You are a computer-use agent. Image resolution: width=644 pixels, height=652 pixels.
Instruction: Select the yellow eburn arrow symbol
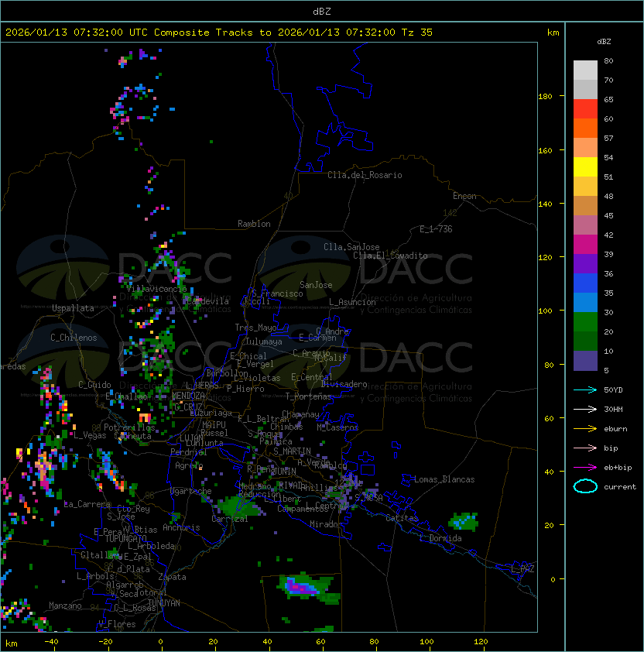pyautogui.click(x=585, y=429)
